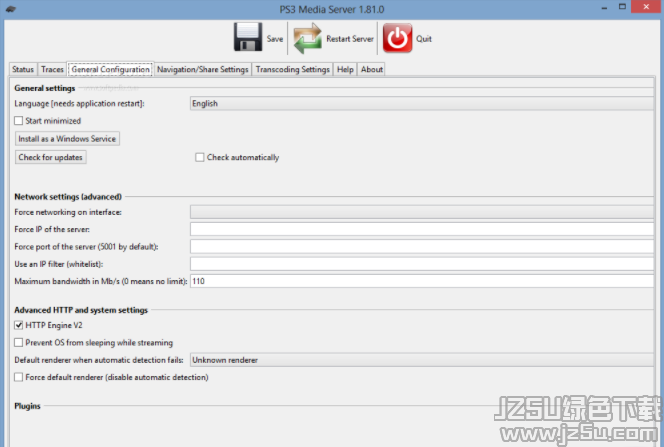The height and width of the screenshot is (447, 664).
Task: Switch to the Status tab
Action: click(23, 70)
